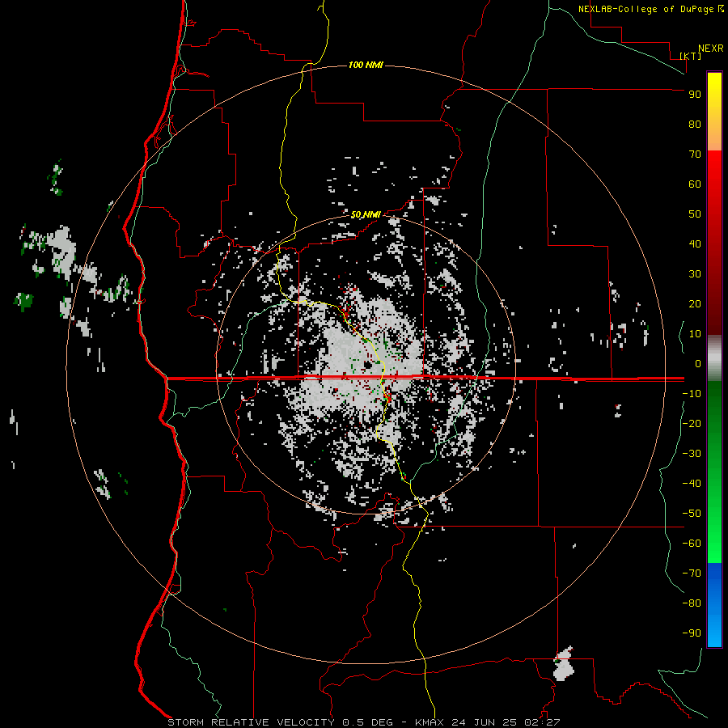Click the 60 scale label
728x728 pixels.
695,184
